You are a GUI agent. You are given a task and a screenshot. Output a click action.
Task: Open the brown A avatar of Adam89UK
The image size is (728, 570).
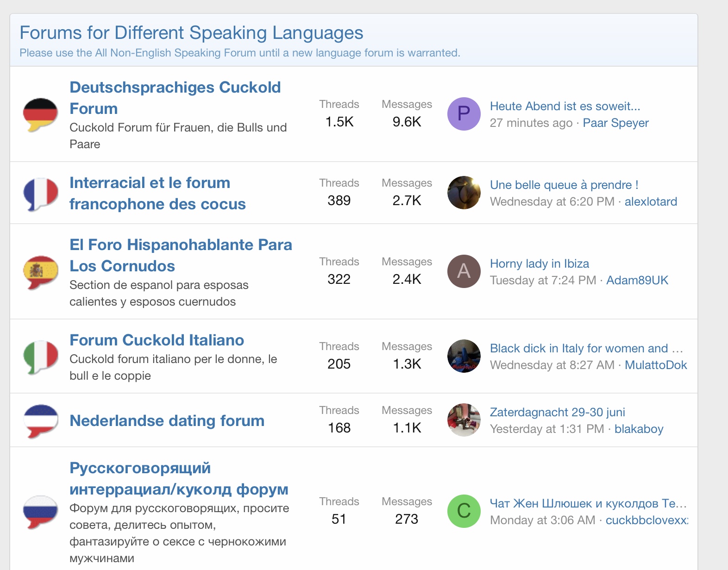point(464,271)
